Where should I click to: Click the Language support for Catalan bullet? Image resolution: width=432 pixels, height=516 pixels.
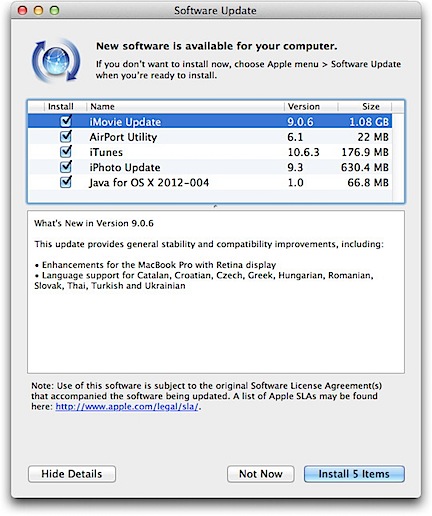[204, 280]
